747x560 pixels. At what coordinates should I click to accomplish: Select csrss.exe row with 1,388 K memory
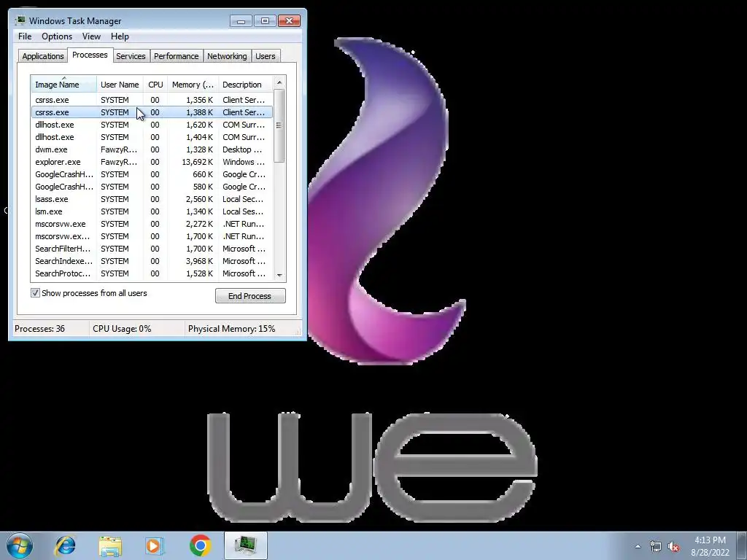[152, 112]
